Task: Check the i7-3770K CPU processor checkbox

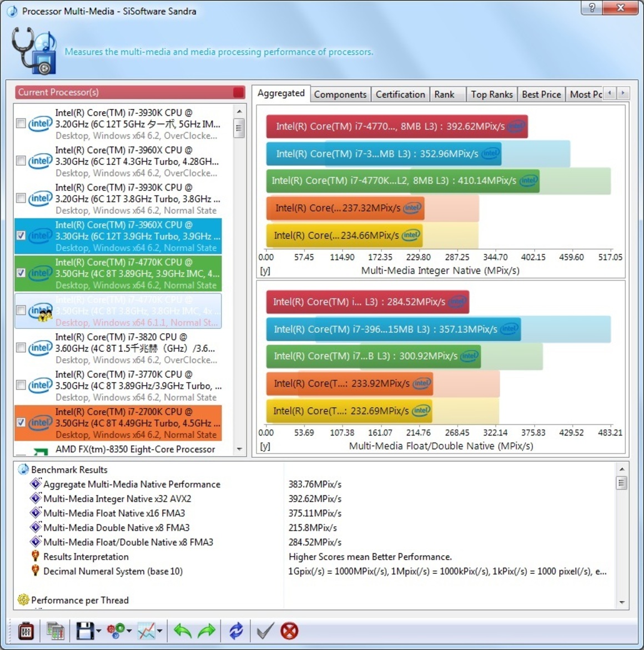Action: (x=21, y=384)
